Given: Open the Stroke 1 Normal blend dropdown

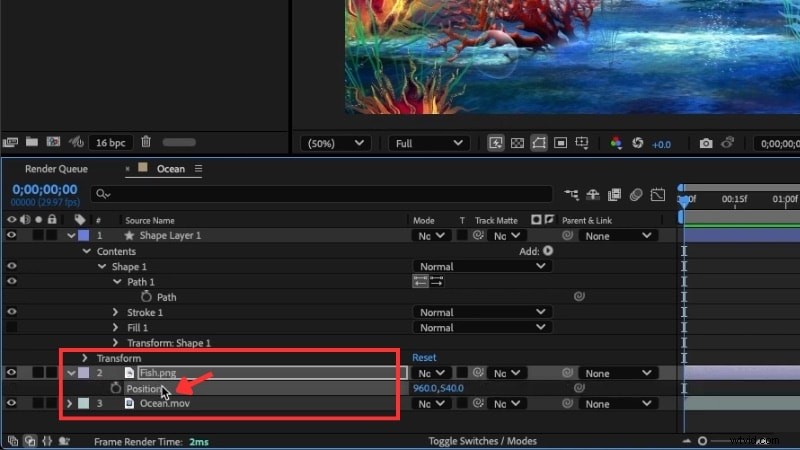Looking at the screenshot, I should click(482, 312).
